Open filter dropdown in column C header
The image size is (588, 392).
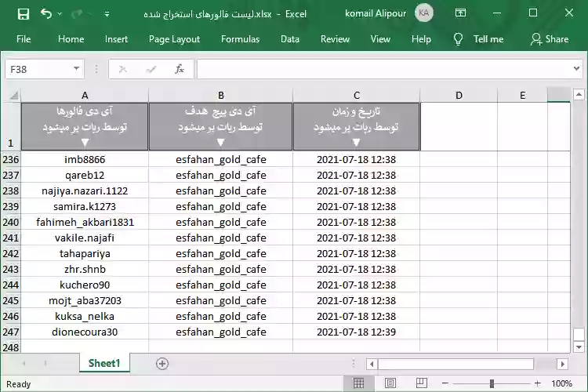[357, 142]
